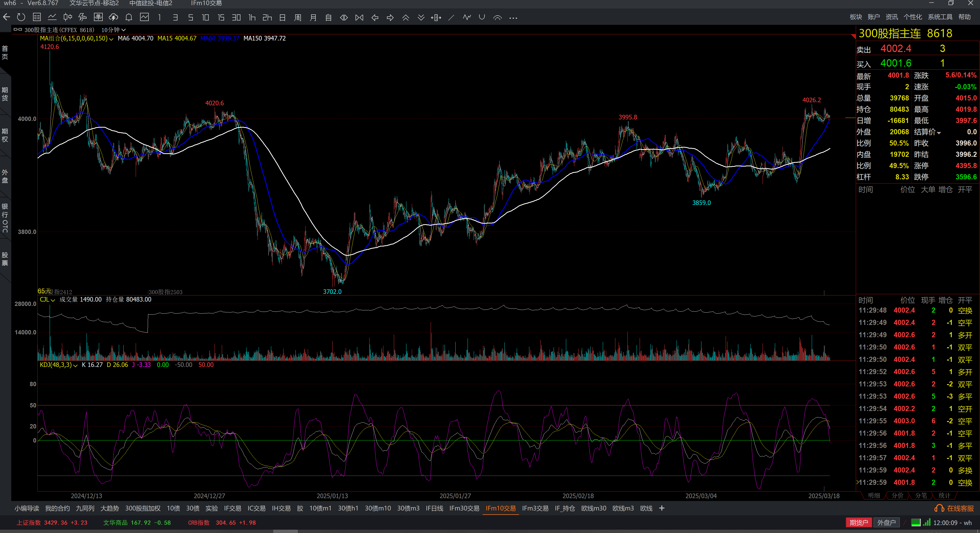Click the double down chevron icon

coord(421,17)
